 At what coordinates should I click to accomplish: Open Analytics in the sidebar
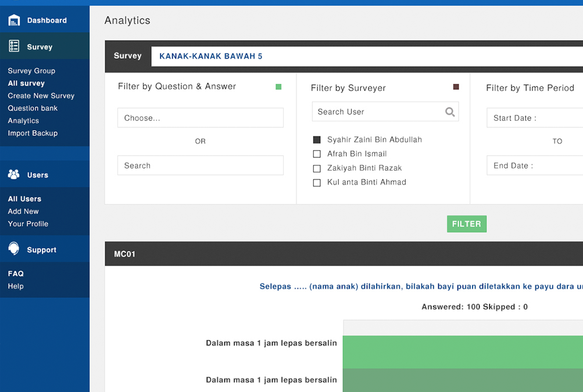pyautogui.click(x=23, y=121)
